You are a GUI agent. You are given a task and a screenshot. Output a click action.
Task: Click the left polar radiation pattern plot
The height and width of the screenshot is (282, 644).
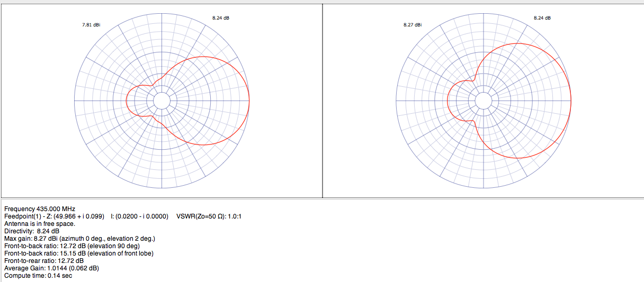[x=162, y=101]
